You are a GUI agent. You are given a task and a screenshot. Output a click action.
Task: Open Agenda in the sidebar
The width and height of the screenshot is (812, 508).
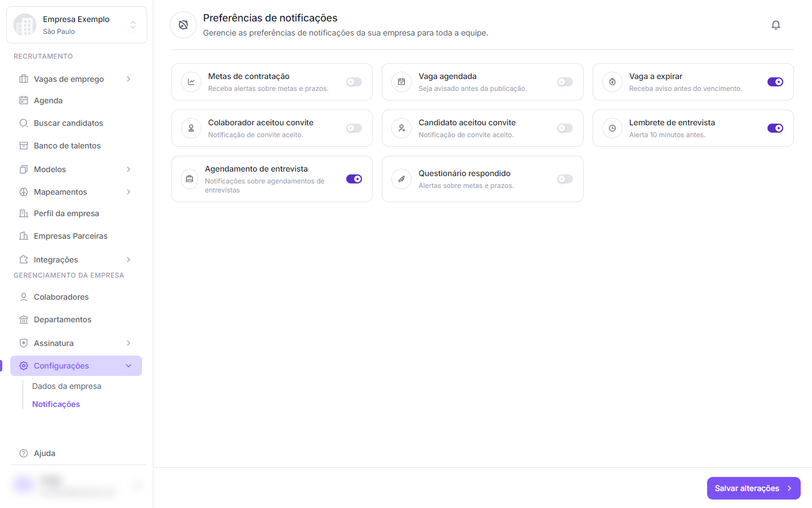(76, 100)
